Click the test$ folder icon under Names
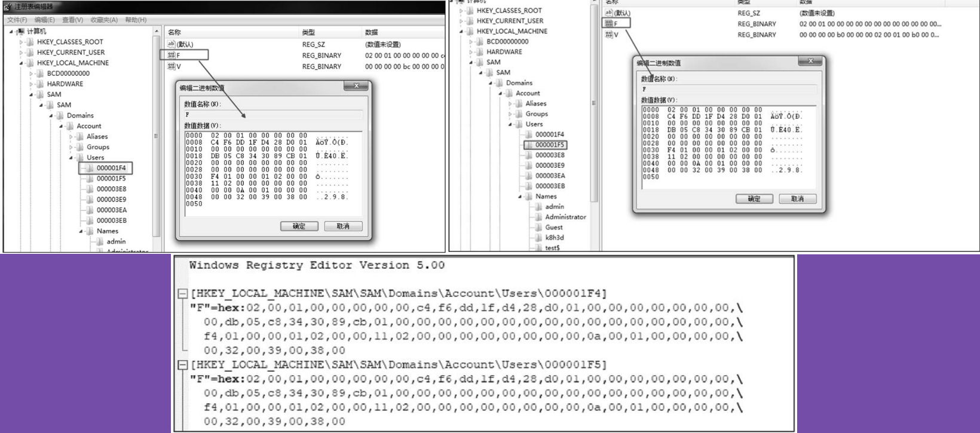 pos(538,247)
